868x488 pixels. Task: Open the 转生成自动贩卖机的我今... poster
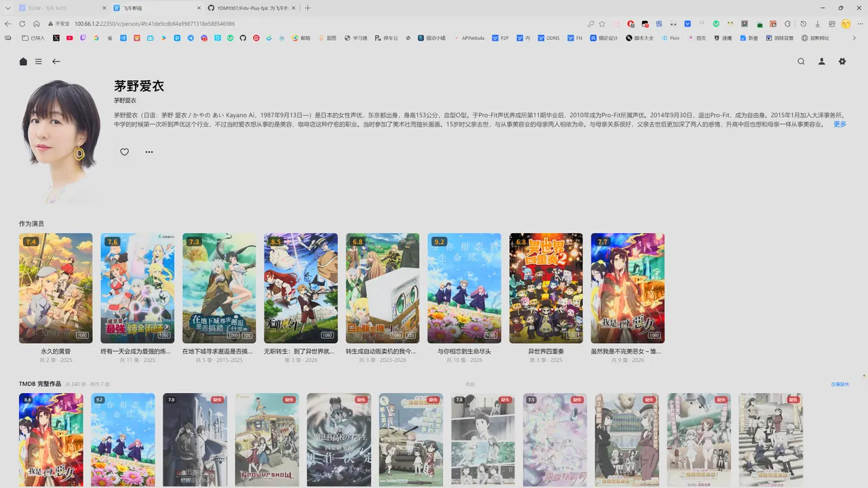pyautogui.click(x=382, y=288)
